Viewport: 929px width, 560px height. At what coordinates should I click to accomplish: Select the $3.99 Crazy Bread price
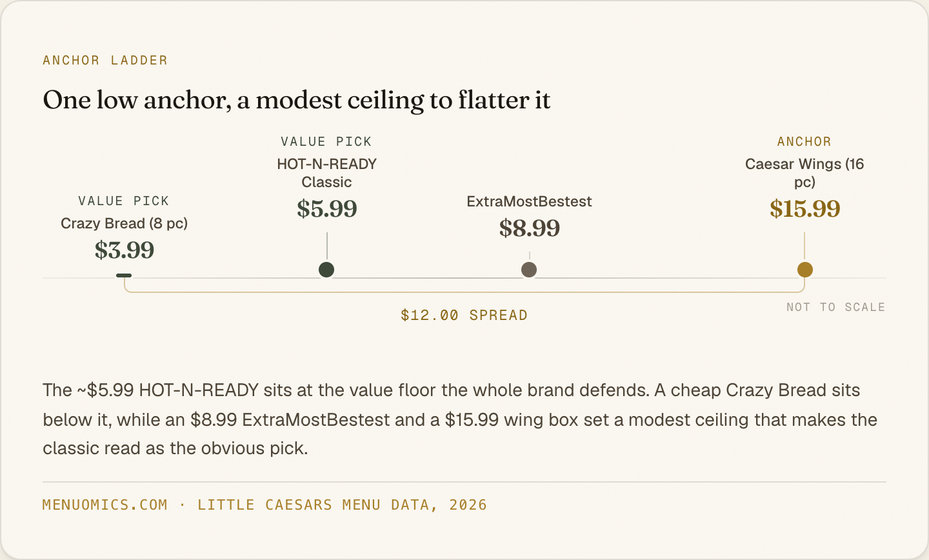(125, 250)
